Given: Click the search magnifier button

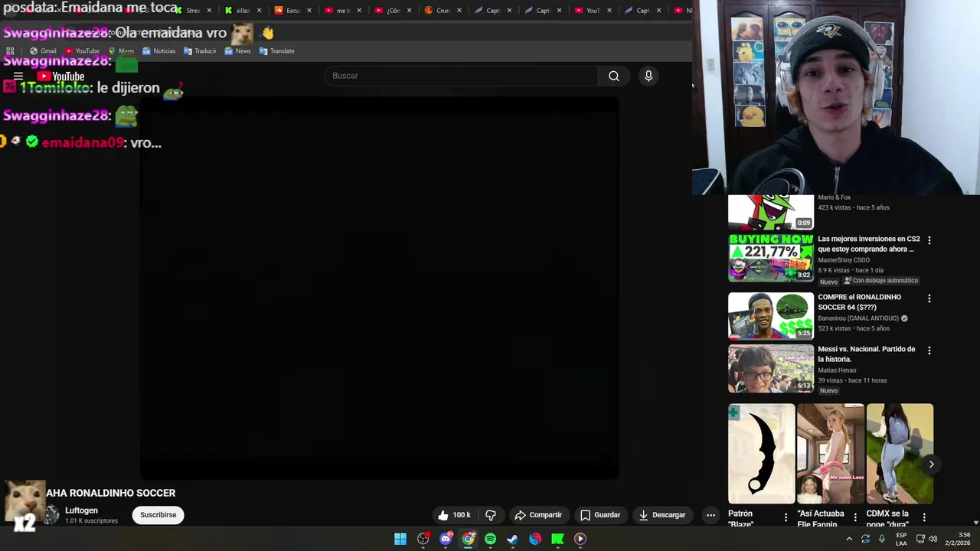Looking at the screenshot, I should [x=614, y=76].
